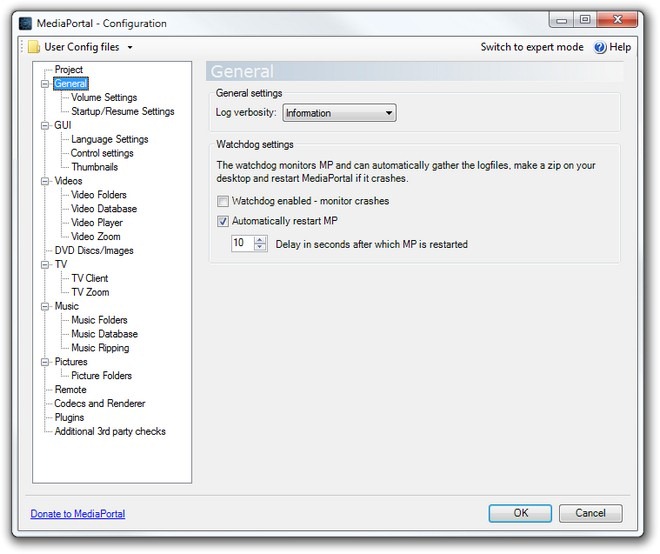Open Music Folders
This screenshot has width=660, height=554.
[99, 320]
